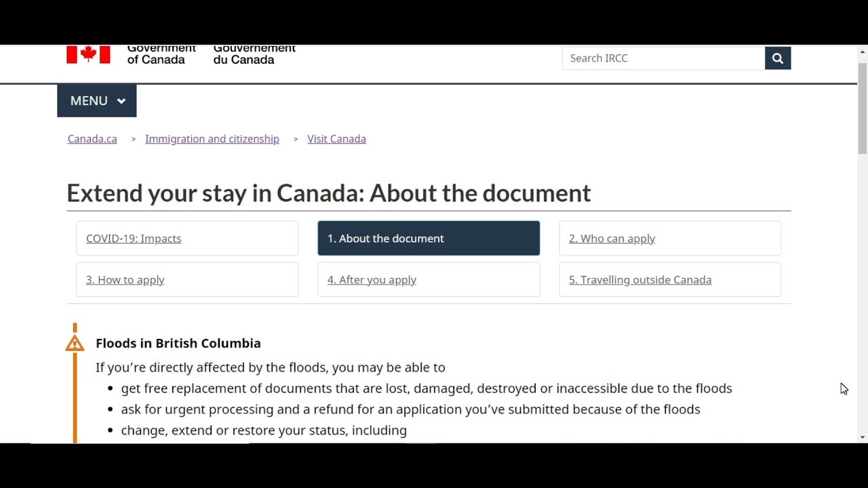Image resolution: width=868 pixels, height=488 pixels.
Task: Open the After you apply section
Action: 372,279
